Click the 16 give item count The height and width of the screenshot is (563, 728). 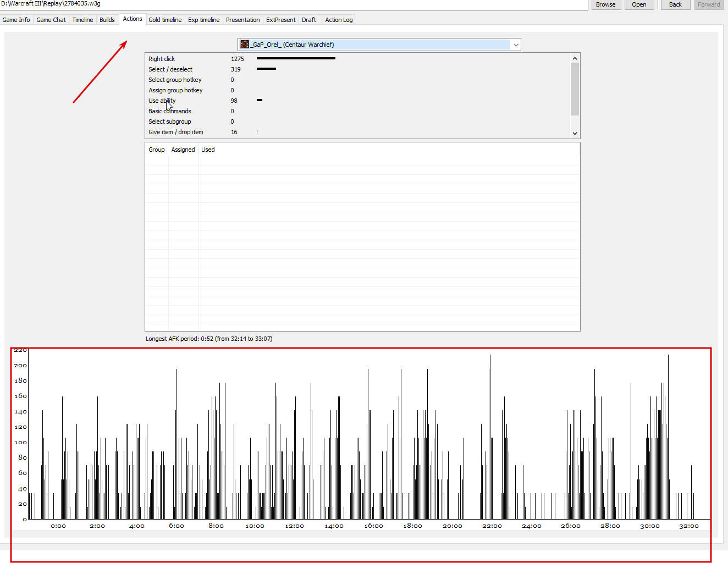coord(234,132)
